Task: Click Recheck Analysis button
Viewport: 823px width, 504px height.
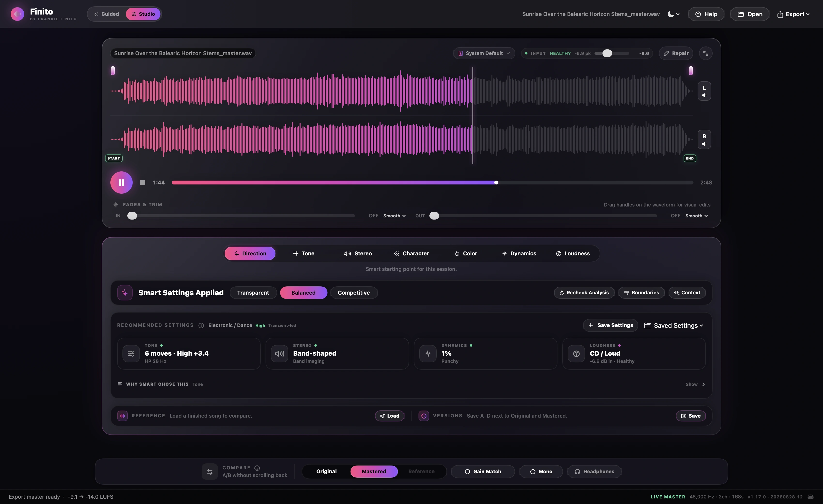Action: 584,293
